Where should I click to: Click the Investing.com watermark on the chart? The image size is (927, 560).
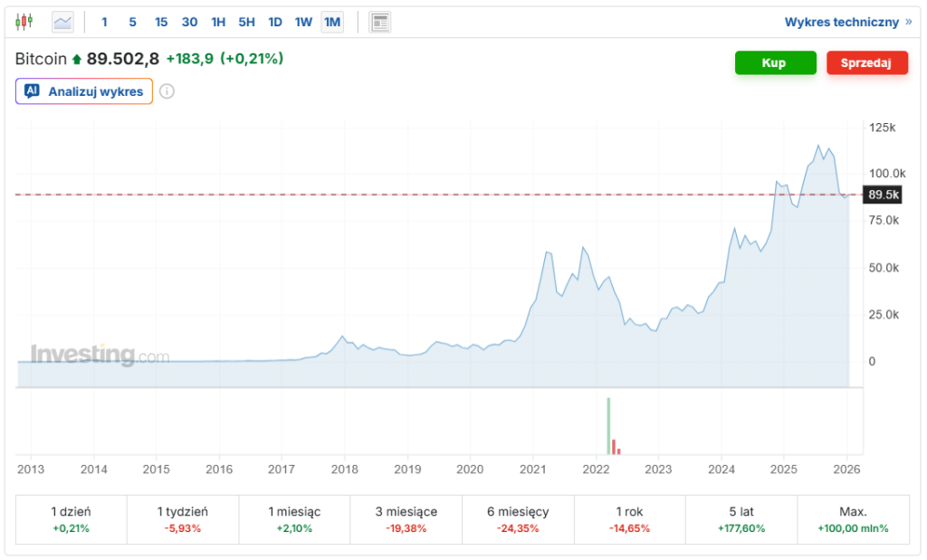tap(100, 355)
